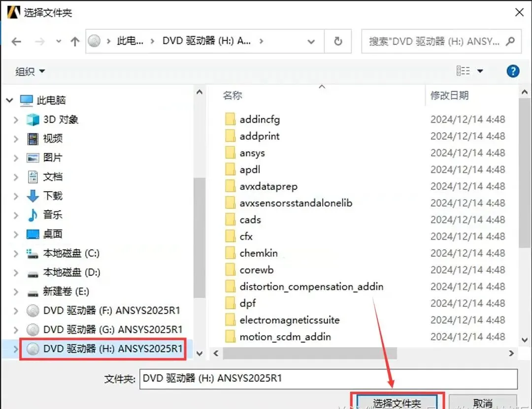Expand the chevron after DVD 驱动器 (H:) breadcrumb
Image resolution: width=532 pixels, height=409 pixels.
click(261, 41)
